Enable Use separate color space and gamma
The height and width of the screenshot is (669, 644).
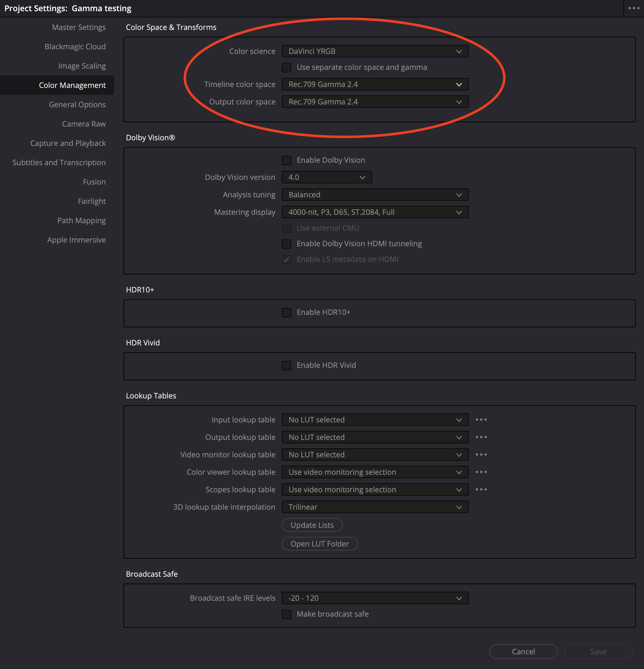click(286, 67)
